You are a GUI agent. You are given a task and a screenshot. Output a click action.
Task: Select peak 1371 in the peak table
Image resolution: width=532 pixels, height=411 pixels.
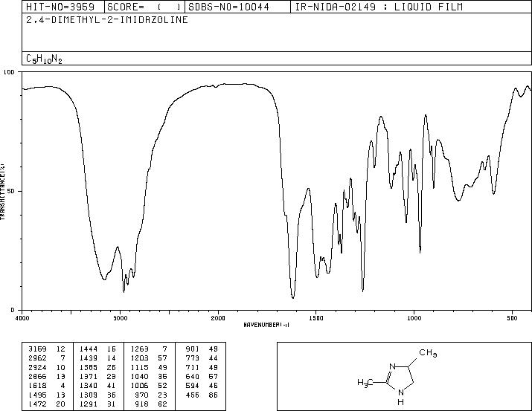(89, 376)
